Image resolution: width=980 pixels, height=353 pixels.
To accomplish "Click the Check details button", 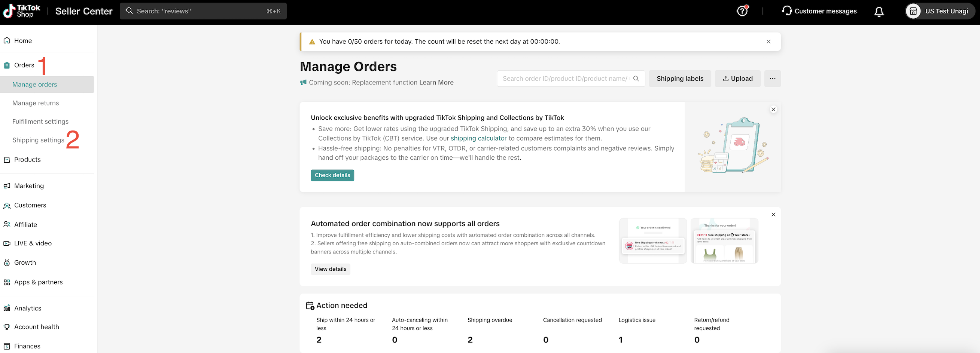I will [x=332, y=175].
